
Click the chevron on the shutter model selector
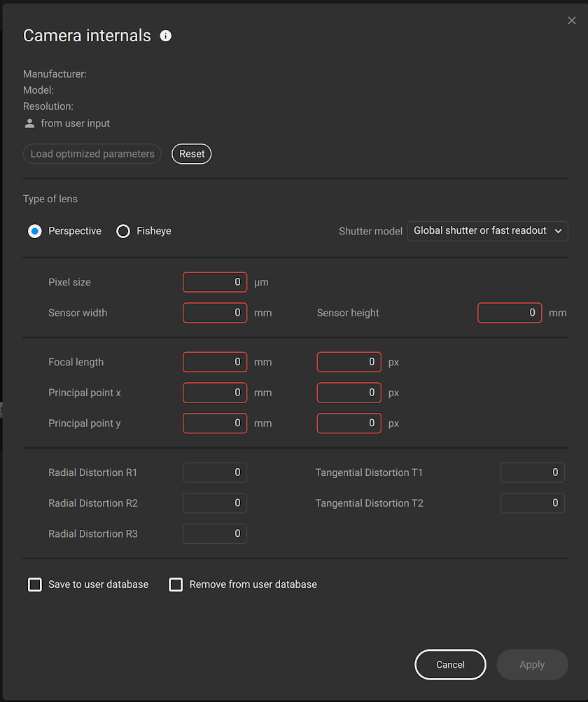tap(559, 231)
